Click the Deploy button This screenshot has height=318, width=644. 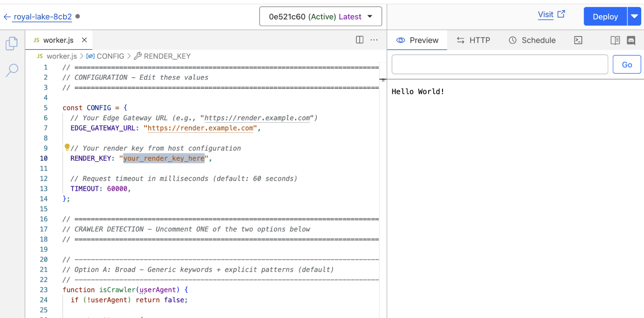[605, 16]
